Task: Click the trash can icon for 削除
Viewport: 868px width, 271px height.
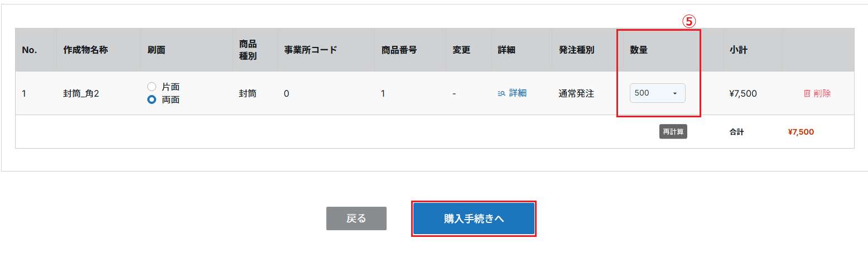Action: pyautogui.click(x=807, y=93)
